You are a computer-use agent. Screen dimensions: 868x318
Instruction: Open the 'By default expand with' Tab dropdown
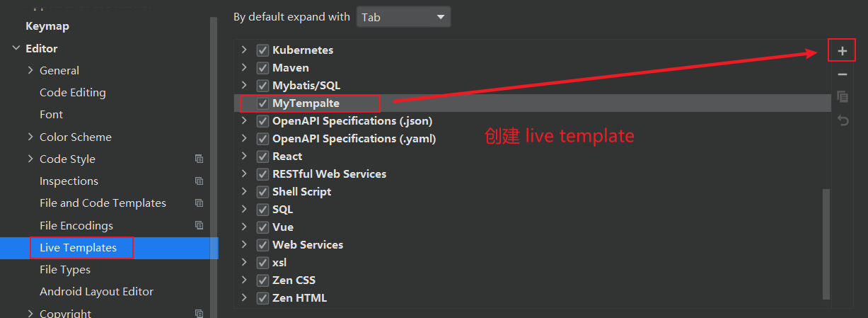(403, 17)
